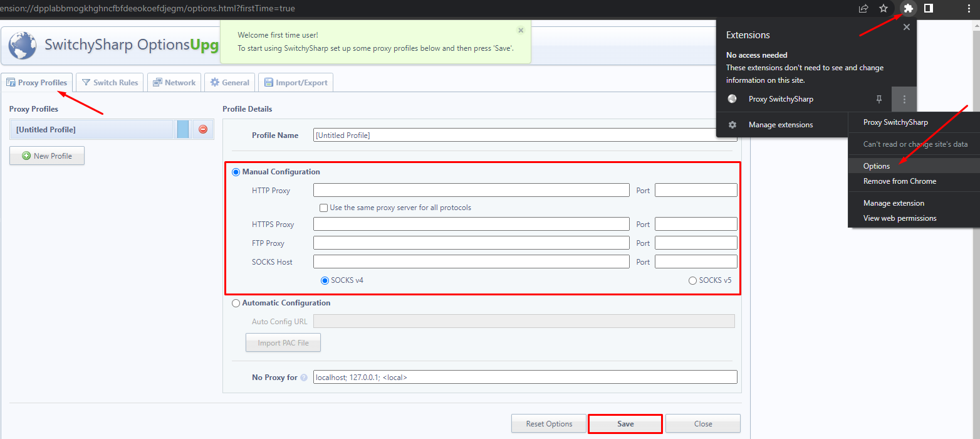
Task: Click the bookmark star icon
Action: tap(884, 8)
